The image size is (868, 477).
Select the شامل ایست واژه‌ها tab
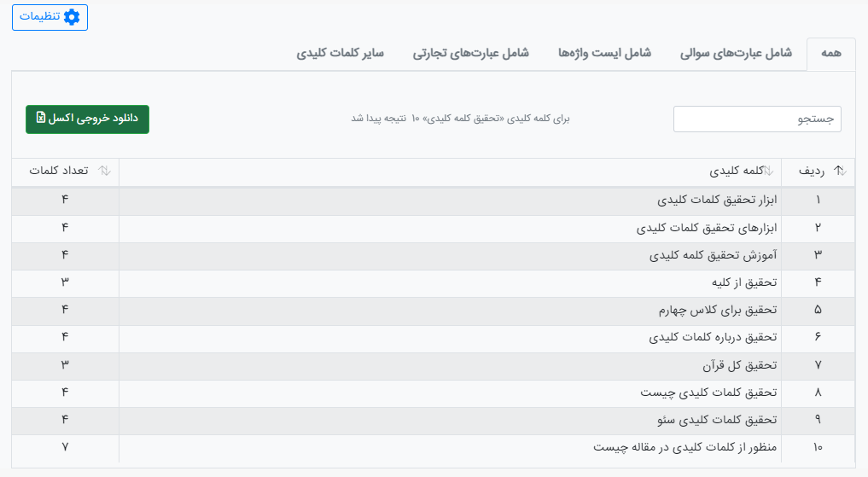tap(604, 54)
